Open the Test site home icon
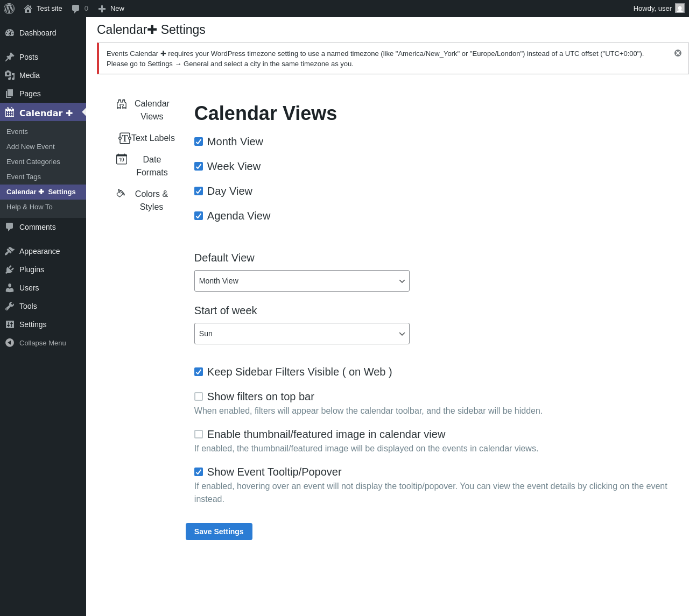 tap(28, 9)
